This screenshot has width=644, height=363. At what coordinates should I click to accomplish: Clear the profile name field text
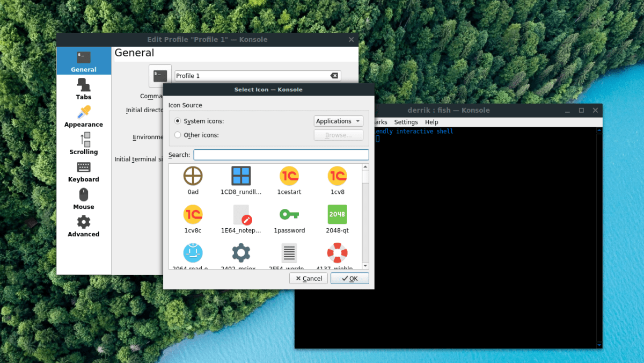[x=334, y=76]
